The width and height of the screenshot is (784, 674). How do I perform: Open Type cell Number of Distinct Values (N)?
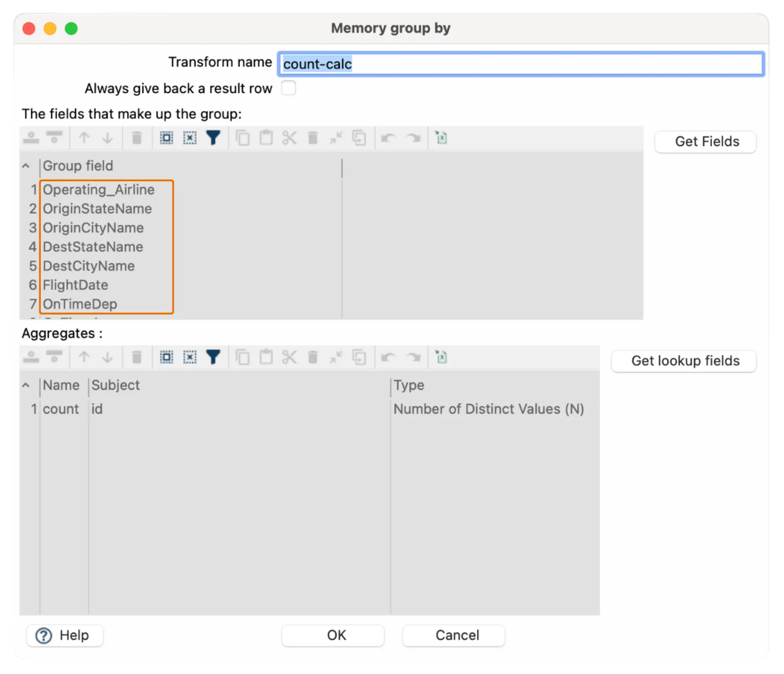489,409
